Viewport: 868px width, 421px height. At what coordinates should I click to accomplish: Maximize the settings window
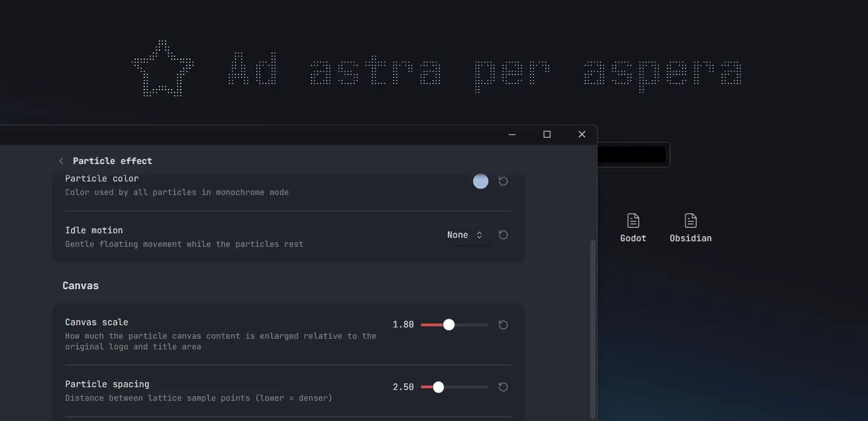tap(547, 134)
